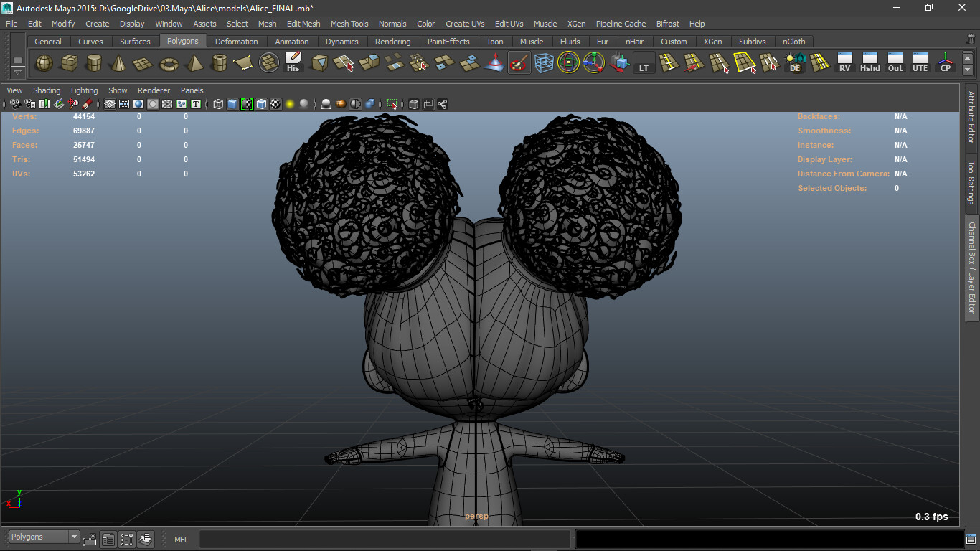Open the Create UVs menu
Viewport: 980px width, 551px height.
[x=465, y=24]
